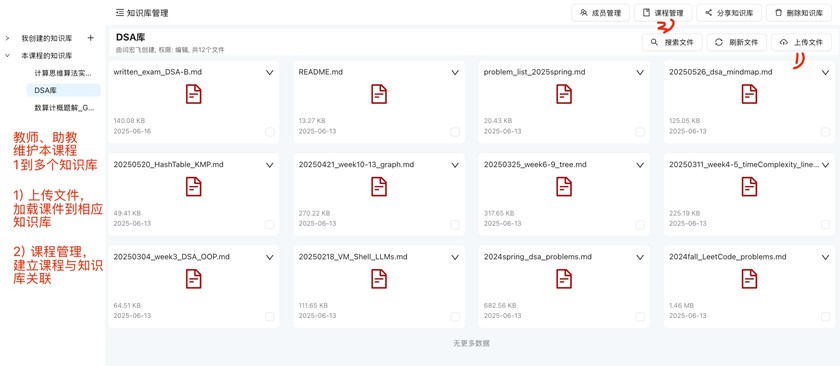The width and height of the screenshot is (840, 366).
Task: Click the menu fold icon beside 知识库管理
Action: pyautogui.click(x=120, y=13)
